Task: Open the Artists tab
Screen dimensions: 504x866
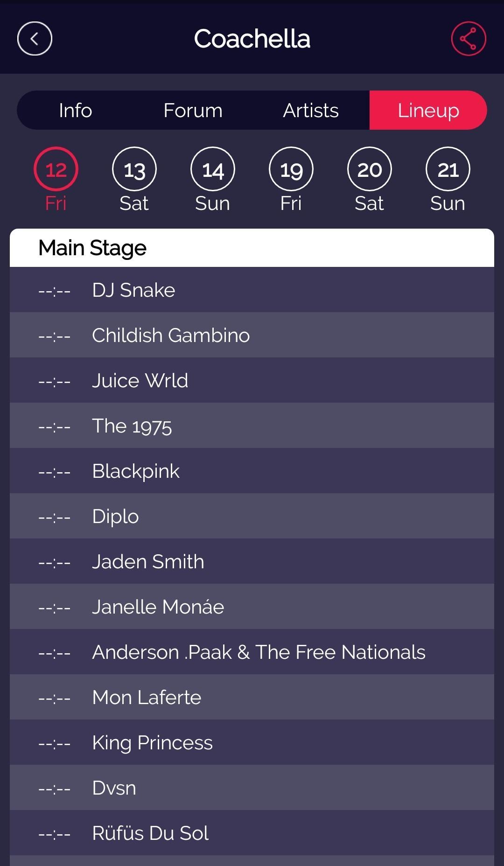Action: (310, 111)
